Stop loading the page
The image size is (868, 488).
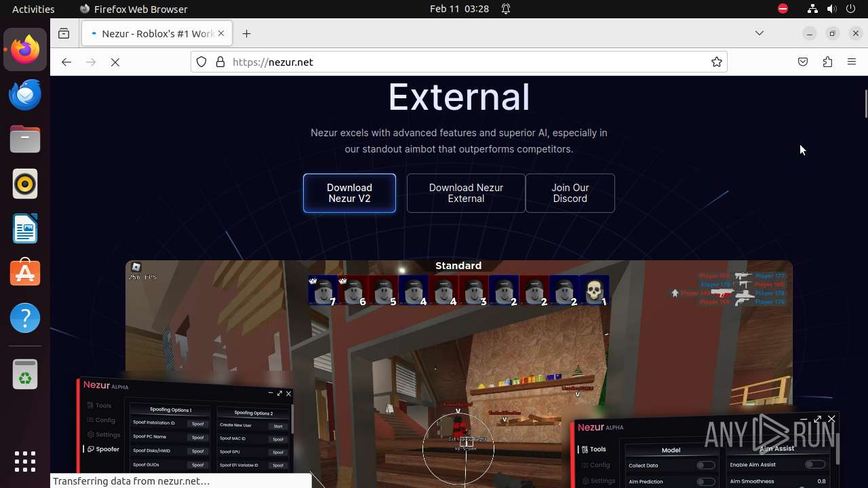click(x=115, y=62)
